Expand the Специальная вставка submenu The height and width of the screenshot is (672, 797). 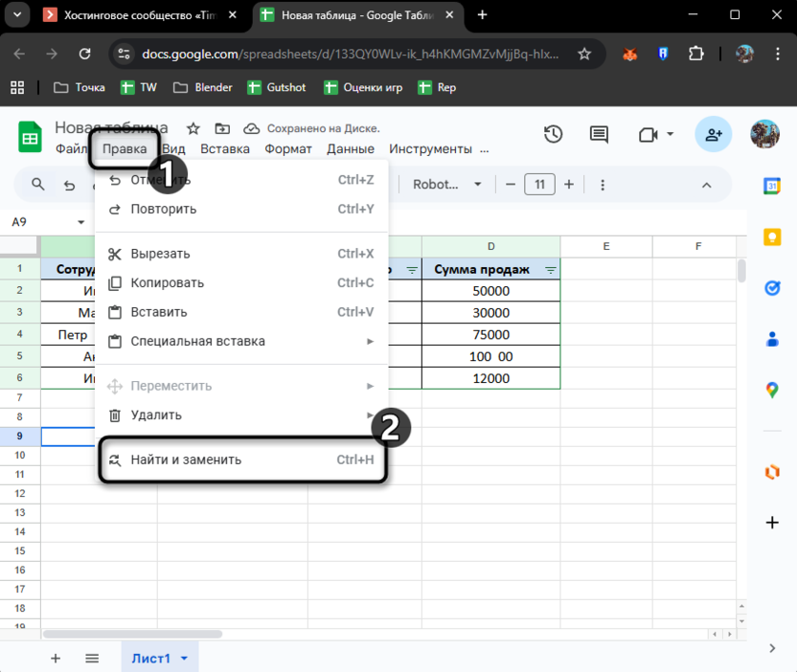(370, 342)
